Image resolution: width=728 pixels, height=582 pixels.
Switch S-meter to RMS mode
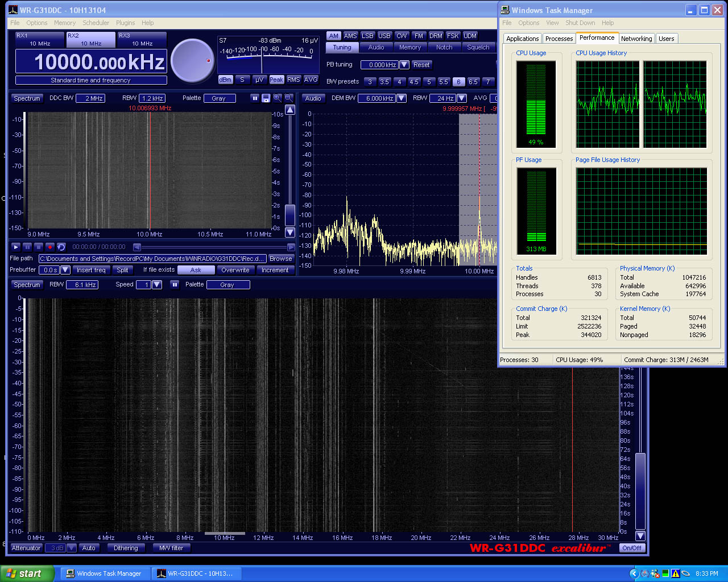tap(293, 80)
